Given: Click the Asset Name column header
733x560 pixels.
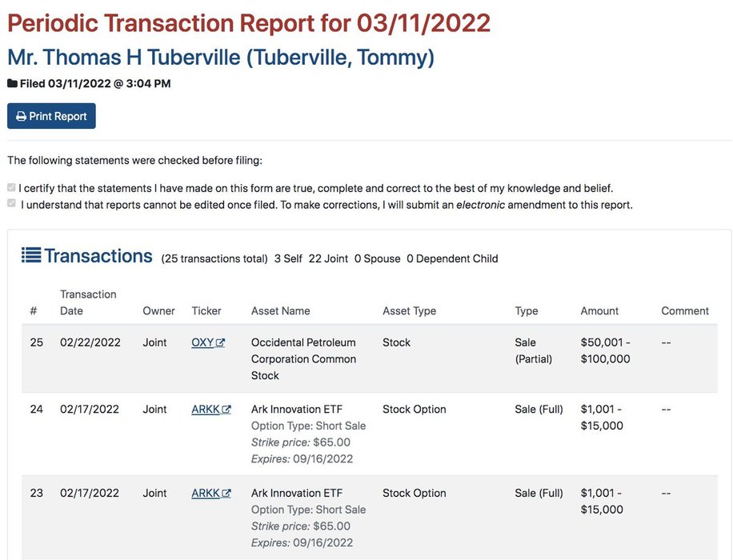Looking at the screenshot, I should tap(281, 311).
